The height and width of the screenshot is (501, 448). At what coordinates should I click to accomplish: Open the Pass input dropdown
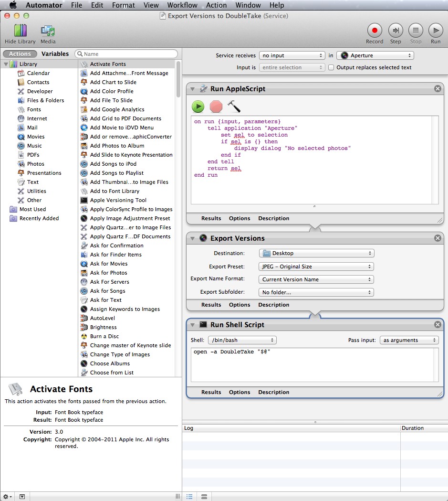pos(409,340)
